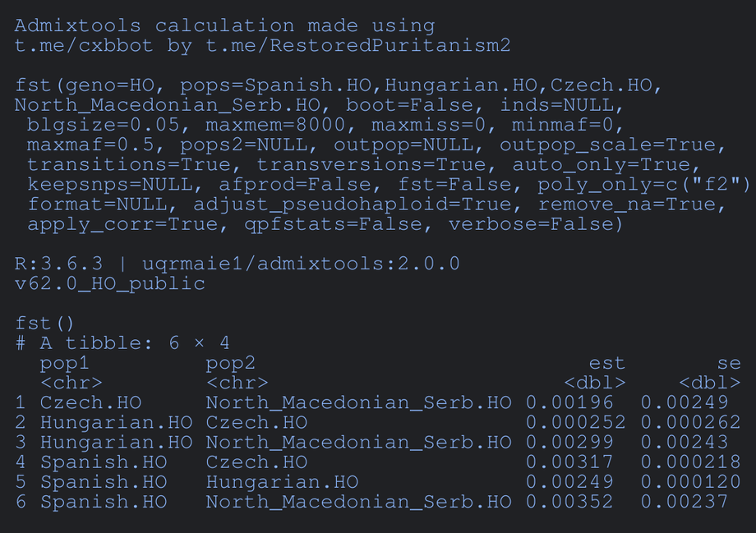Select est value 0.00196 in row 1
Viewport: 756px width, 533px height.
coord(569,402)
